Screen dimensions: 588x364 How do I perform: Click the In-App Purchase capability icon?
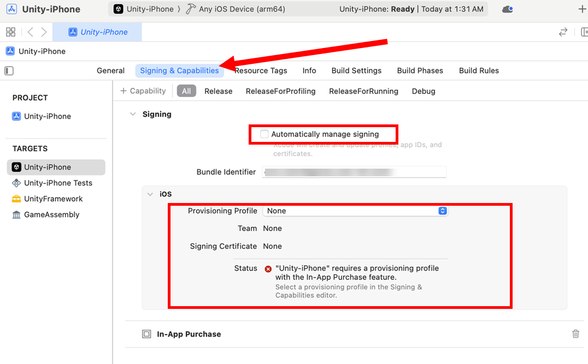146,334
